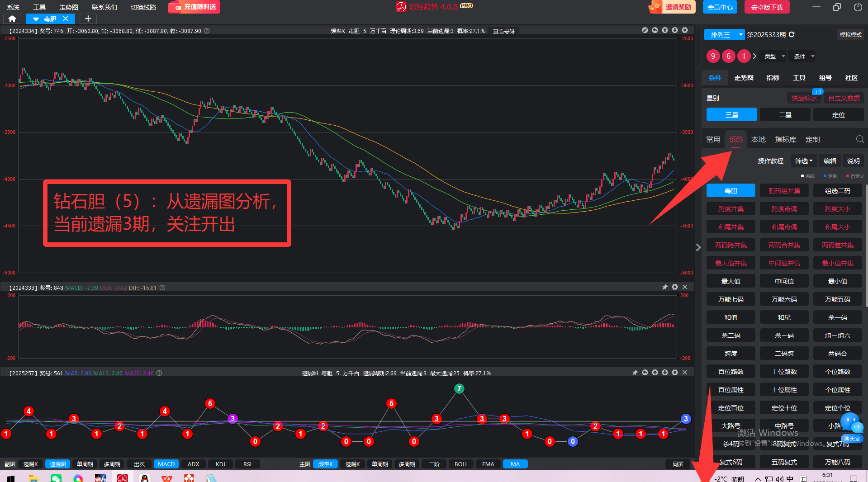This screenshot has width=868, height=482.
Task: Open the 工具 menu in top bar
Action: tap(39, 7)
